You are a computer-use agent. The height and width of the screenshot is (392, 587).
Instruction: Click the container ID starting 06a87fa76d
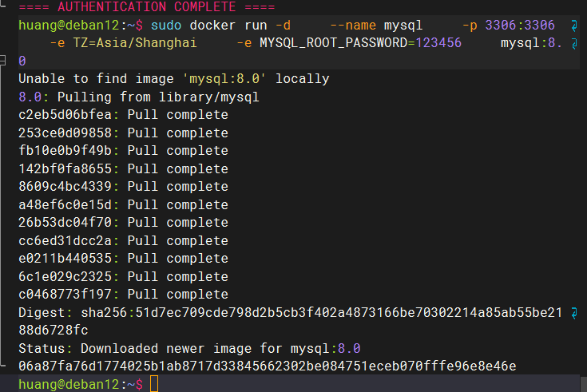coord(268,366)
